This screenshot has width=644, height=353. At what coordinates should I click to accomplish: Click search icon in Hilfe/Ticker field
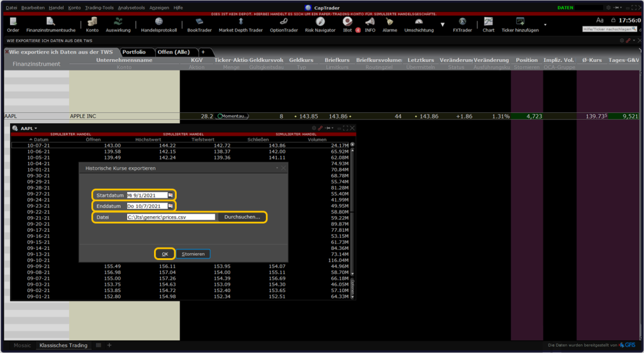635,30
